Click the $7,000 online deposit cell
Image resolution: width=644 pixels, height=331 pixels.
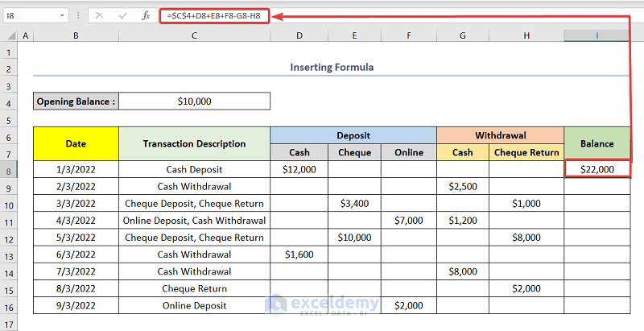pyautogui.click(x=409, y=221)
